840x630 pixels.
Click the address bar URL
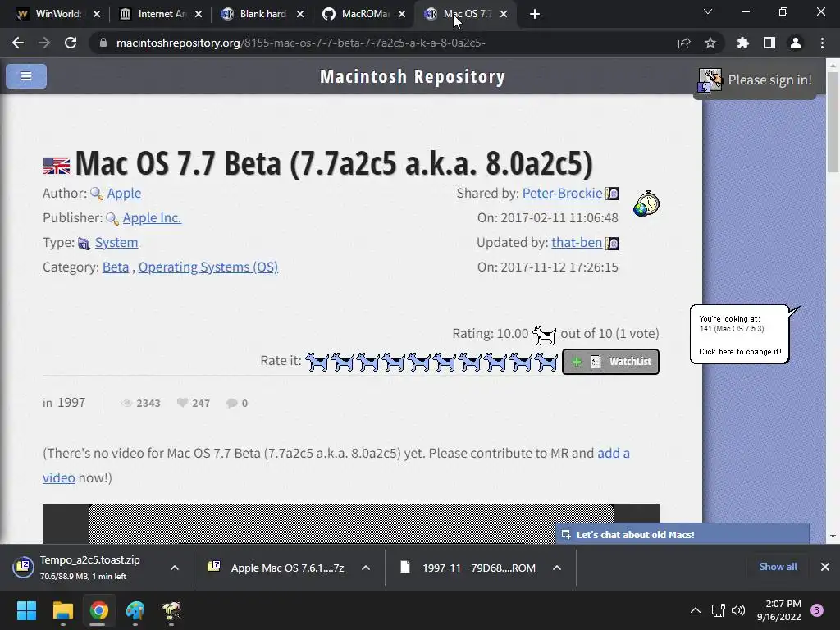[300, 43]
